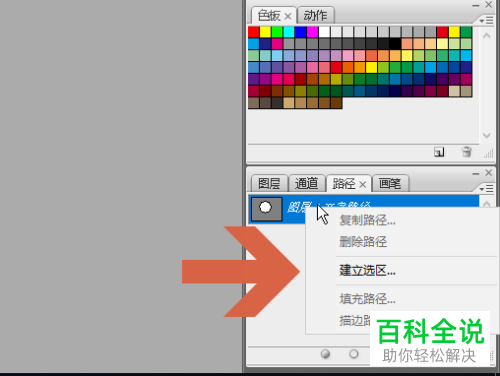Open the Paths panel options menu
The image size is (500, 376).
coord(486,189)
